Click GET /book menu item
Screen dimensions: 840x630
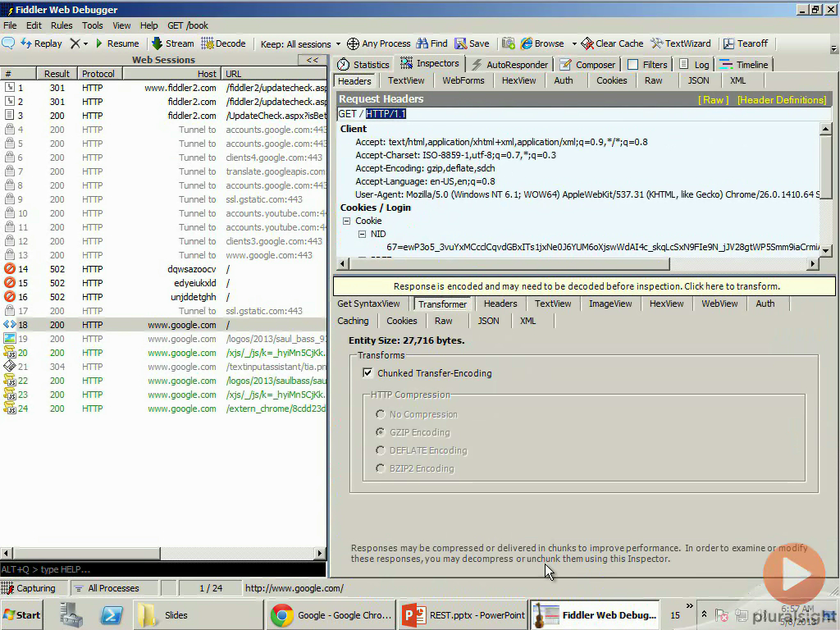188,25
